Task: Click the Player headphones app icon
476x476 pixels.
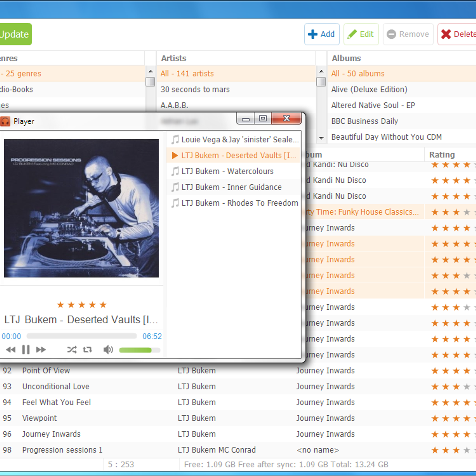Action: pyautogui.click(x=5, y=121)
